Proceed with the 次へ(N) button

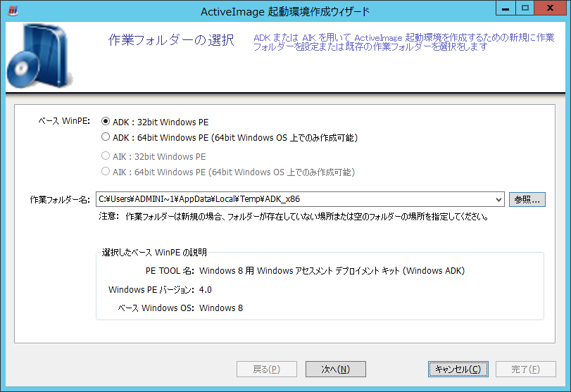[x=335, y=369]
